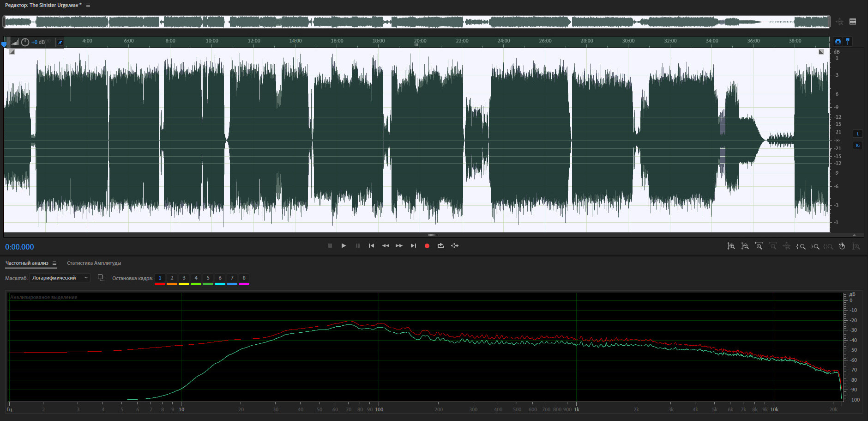Toggle loop playback icon
Screen dimensions: 868x421
(x=441, y=246)
